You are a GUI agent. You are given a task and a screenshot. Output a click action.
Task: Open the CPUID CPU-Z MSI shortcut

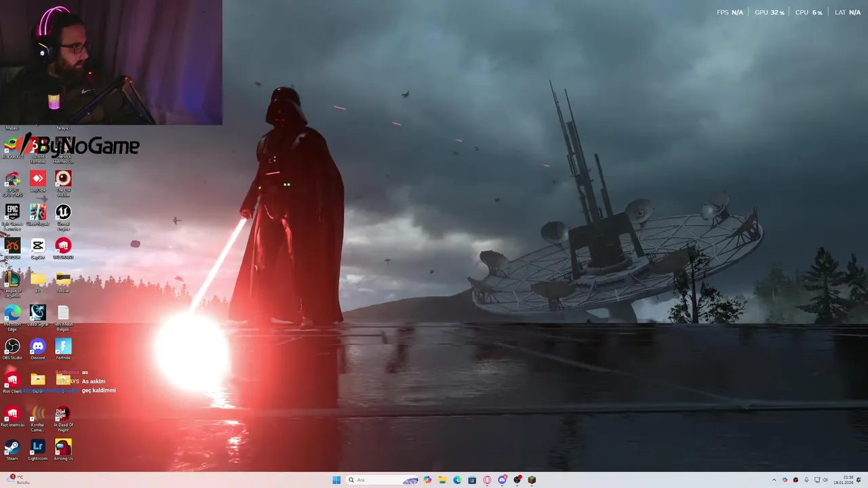click(x=12, y=183)
